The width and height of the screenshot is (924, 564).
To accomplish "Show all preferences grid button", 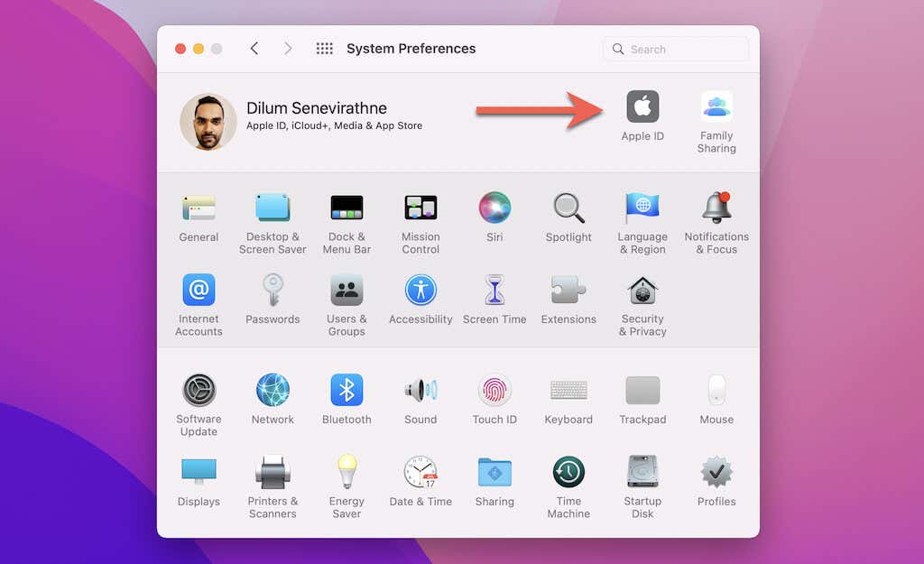I will click(x=324, y=49).
